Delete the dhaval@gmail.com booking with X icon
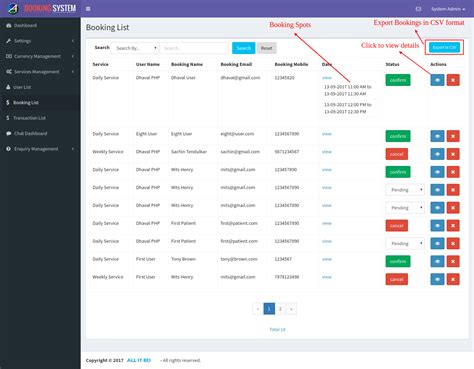The height and width of the screenshot is (369, 474). coord(453,80)
